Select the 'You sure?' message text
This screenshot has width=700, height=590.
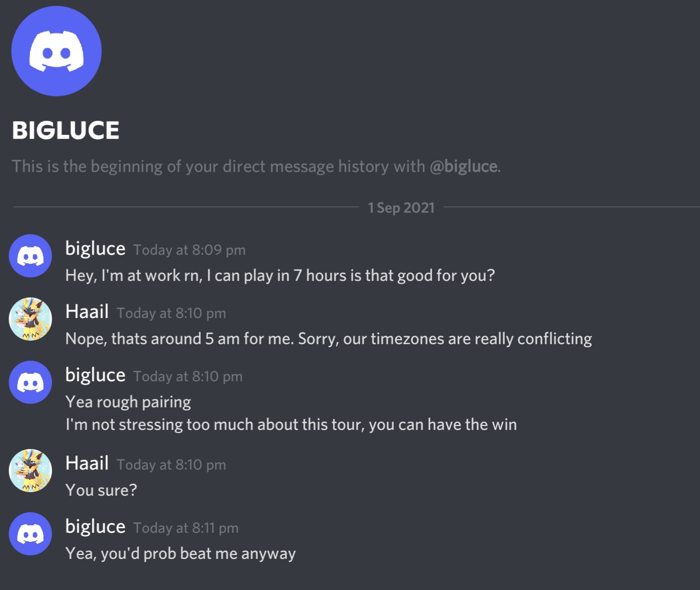point(101,490)
